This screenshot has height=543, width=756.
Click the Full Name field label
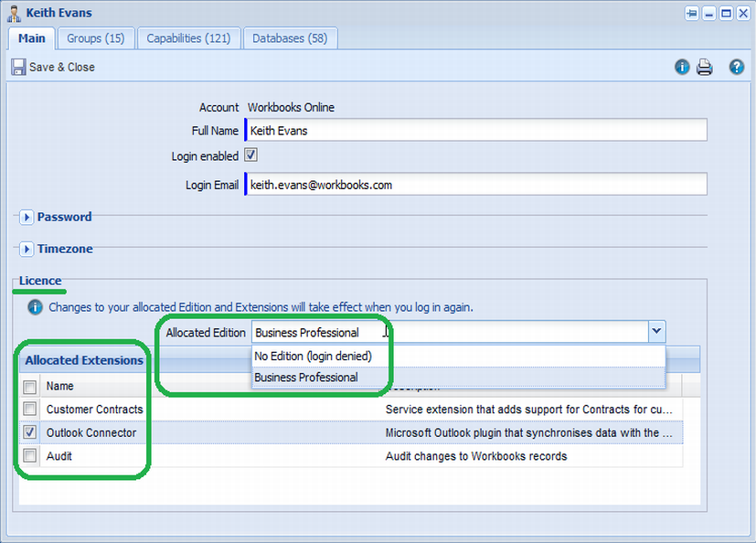point(215,131)
